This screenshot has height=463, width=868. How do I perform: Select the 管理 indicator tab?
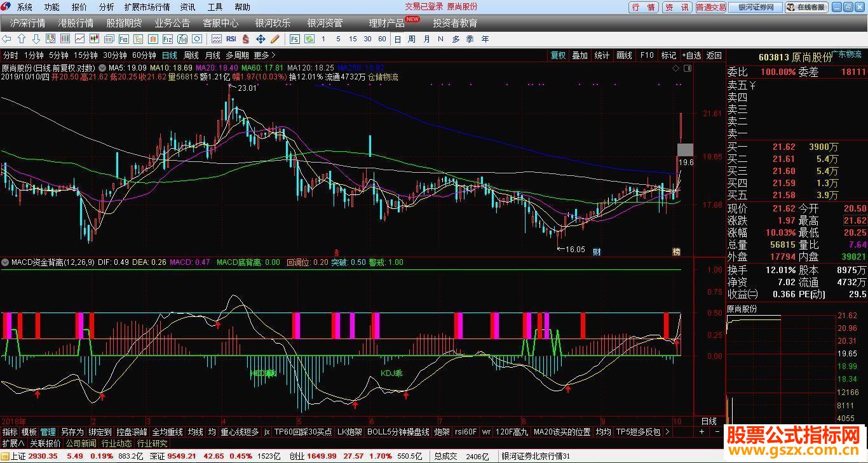click(x=48, y=432)
